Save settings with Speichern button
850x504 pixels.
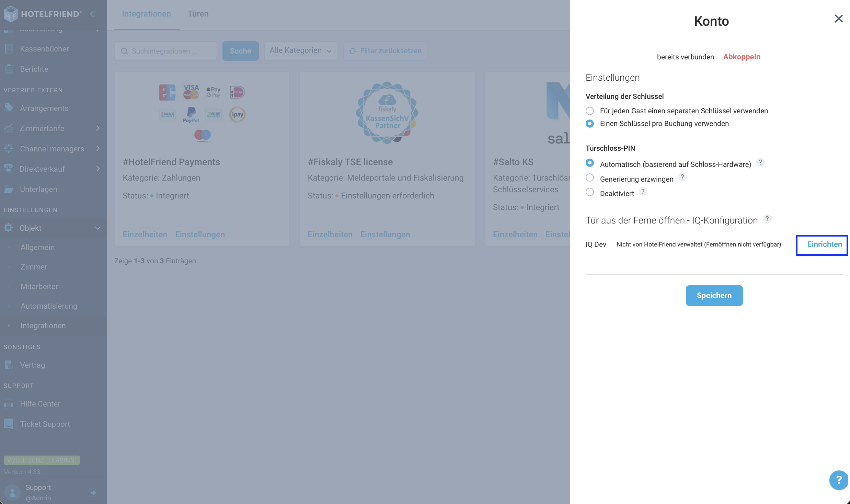pos(714,296)
